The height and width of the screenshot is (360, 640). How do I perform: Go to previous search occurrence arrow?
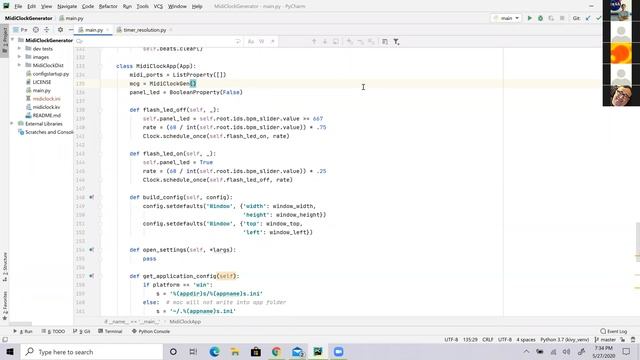(314, 42)
